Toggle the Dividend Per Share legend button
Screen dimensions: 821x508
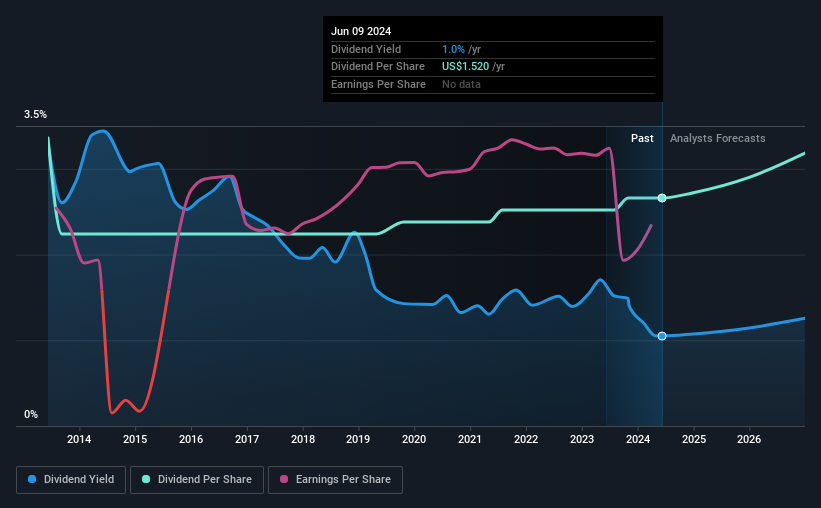pyautogui.click(x=197, y=480)
